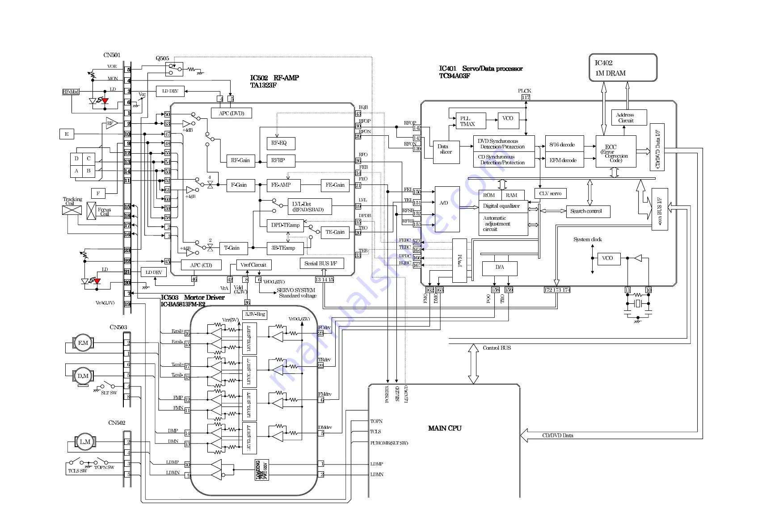
Task: Click the CD/DVD Data arrow into MAIN CPU
Action: [x=611, y=436]
